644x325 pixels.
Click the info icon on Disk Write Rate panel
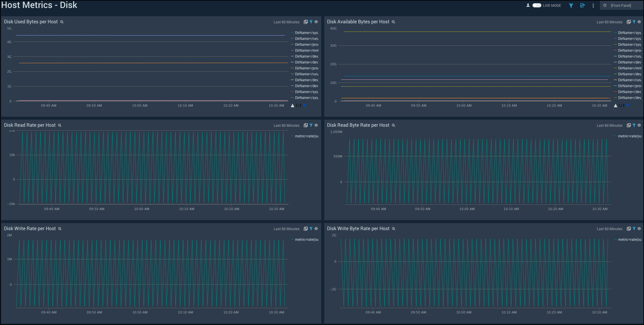click(316, 229)
